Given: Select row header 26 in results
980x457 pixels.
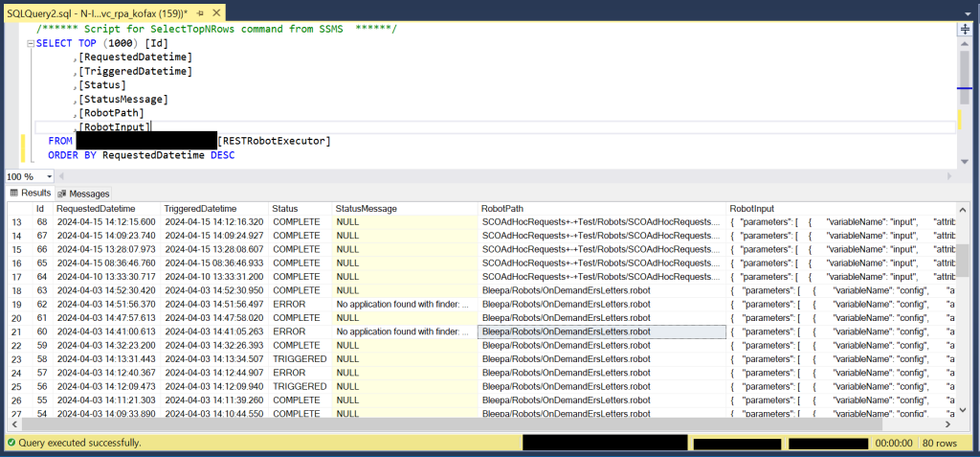Looking at the screenshot, I should tap(17, 400).
